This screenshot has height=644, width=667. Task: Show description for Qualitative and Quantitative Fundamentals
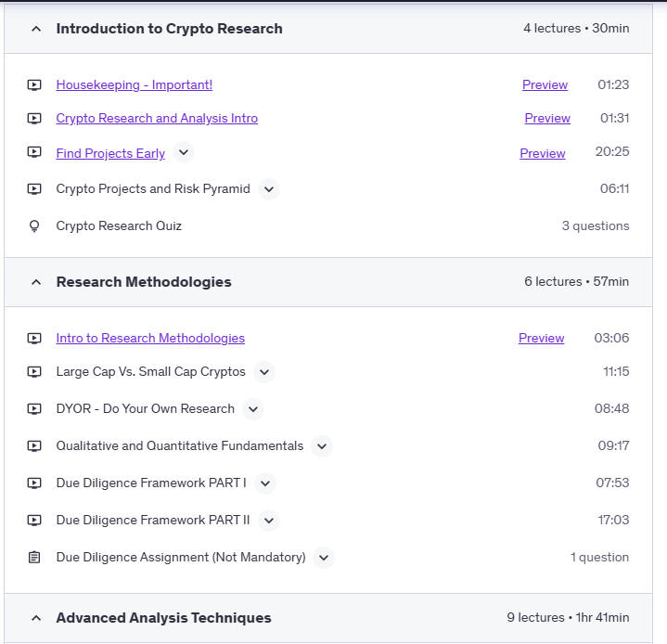[x=321, y=446]
